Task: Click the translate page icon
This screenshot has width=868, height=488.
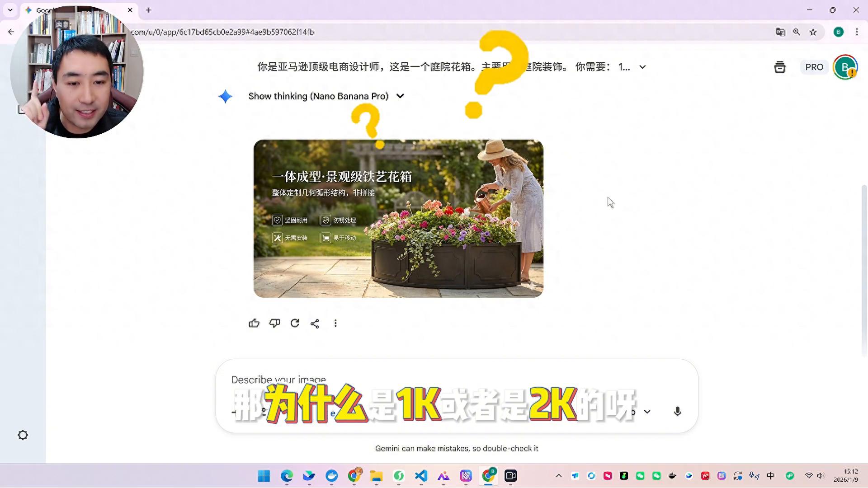Action: coord(780,32)
